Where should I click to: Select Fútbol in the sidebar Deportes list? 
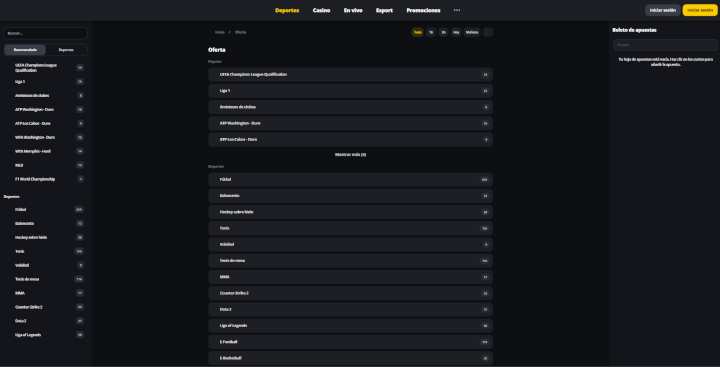tap(45, 209)
